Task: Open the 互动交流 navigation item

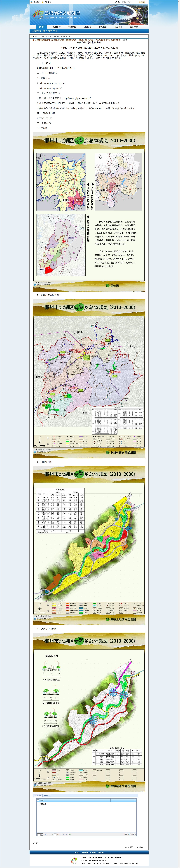Action: [x=134, y=27]
